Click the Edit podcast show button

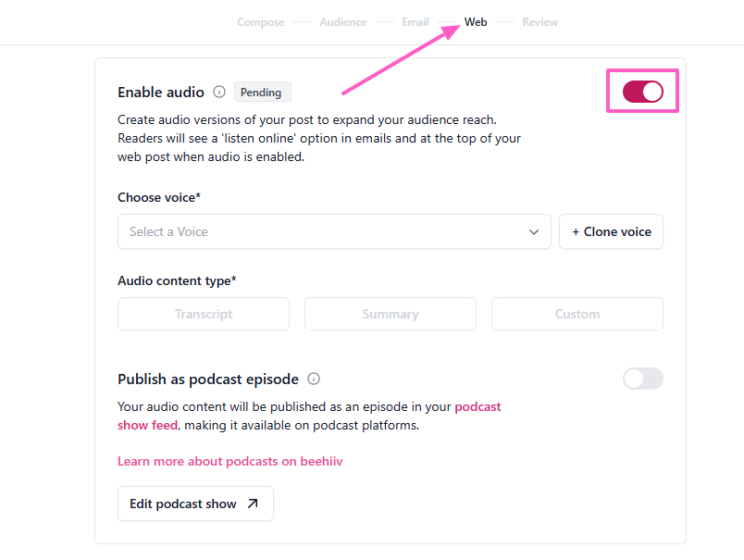195,504
